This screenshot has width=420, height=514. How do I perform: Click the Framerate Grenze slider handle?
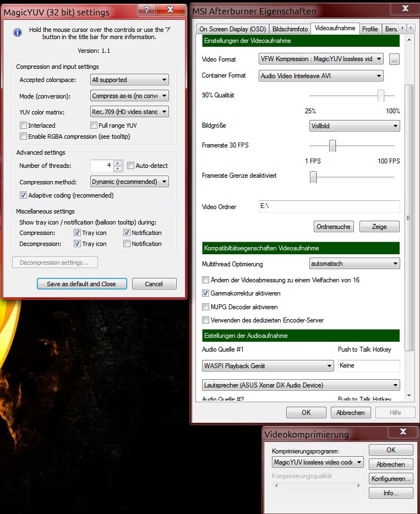click(x=313, y=177)
